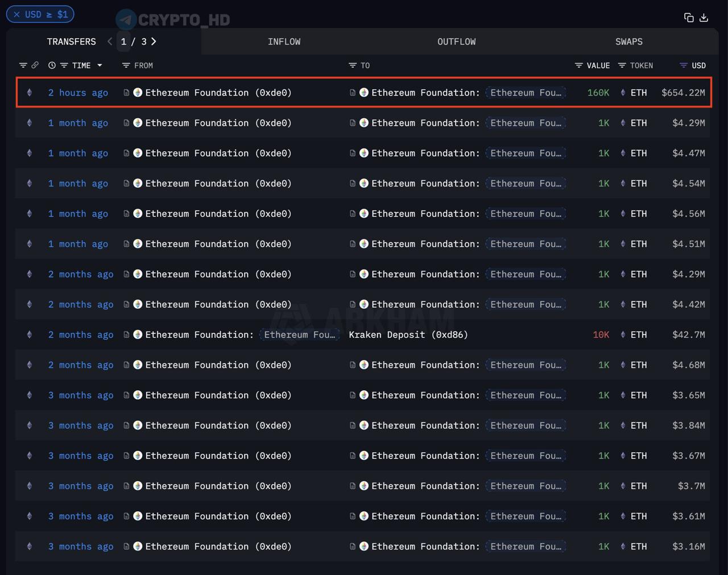The width and height of the screenshot is (728, 575).
Task: Remove the USD ≥ $1 filter chip
Action: tap(17, 15)
